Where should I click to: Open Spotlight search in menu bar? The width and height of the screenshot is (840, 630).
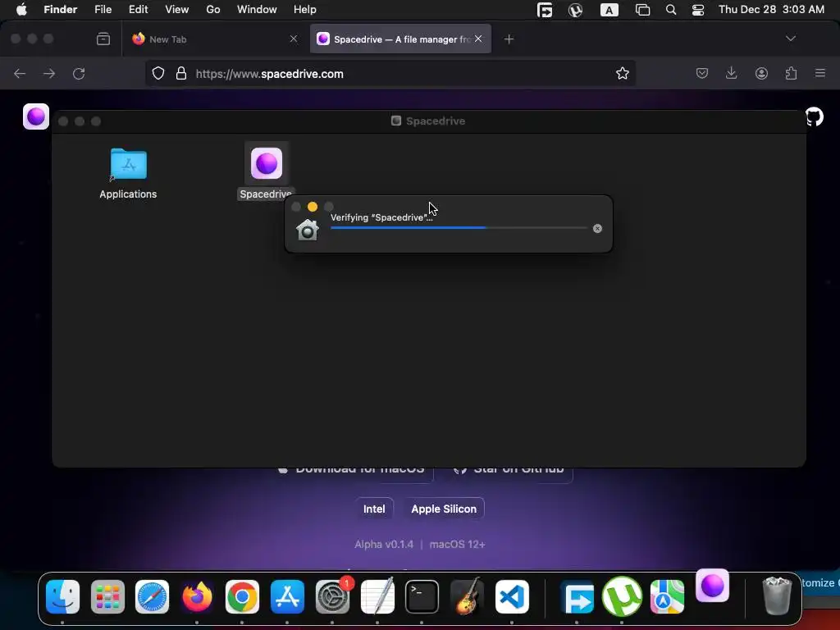[671, 10]
